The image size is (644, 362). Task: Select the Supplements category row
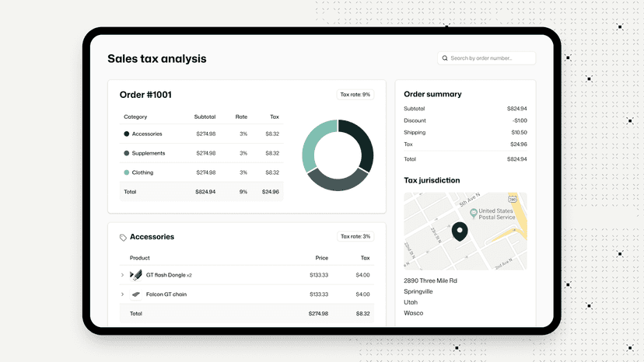pyautogui.click(x=201, y=153)
